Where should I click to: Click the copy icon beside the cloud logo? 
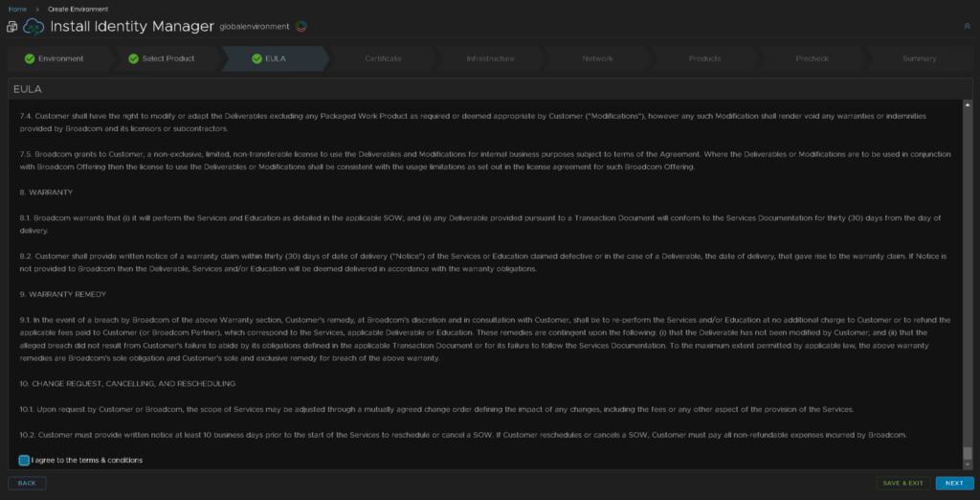point(11,27)
